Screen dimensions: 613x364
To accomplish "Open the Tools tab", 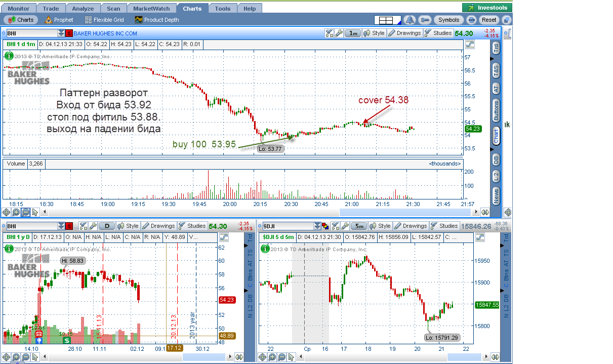I will [x=223, y=9].
